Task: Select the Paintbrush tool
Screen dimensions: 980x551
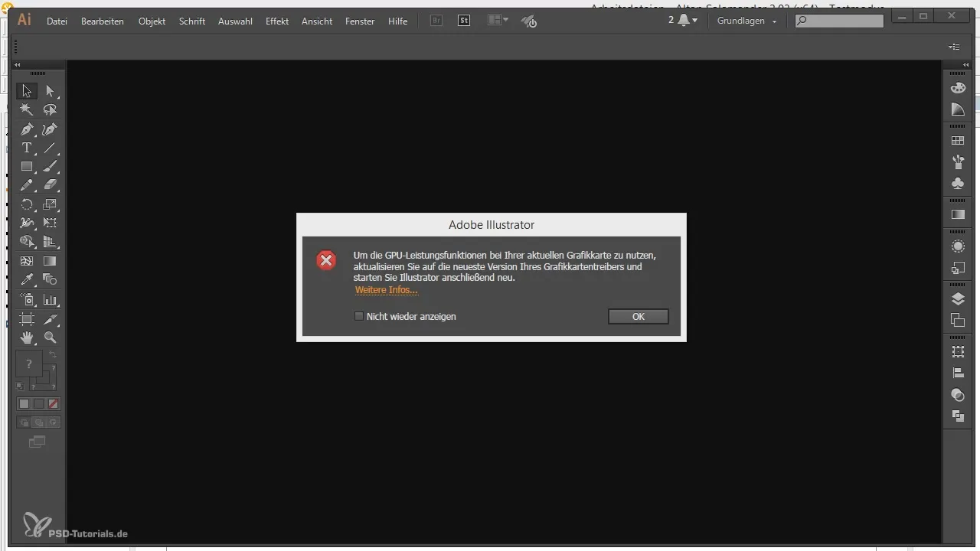Action: coord(51,166)
